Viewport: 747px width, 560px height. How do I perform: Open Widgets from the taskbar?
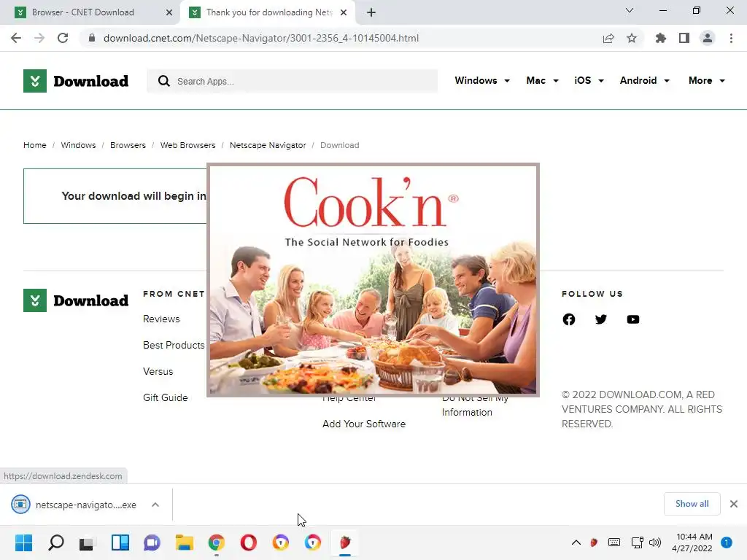point(120,542)
